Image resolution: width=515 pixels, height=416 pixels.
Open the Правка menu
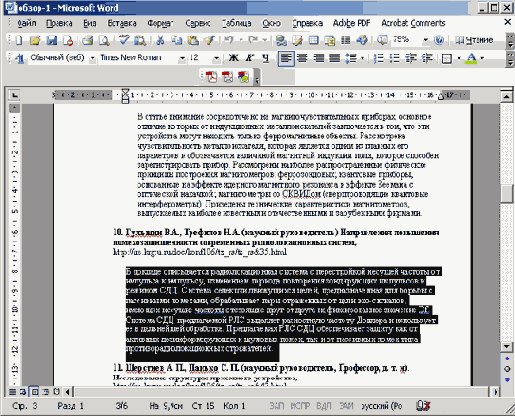click(x=59, y=23)
